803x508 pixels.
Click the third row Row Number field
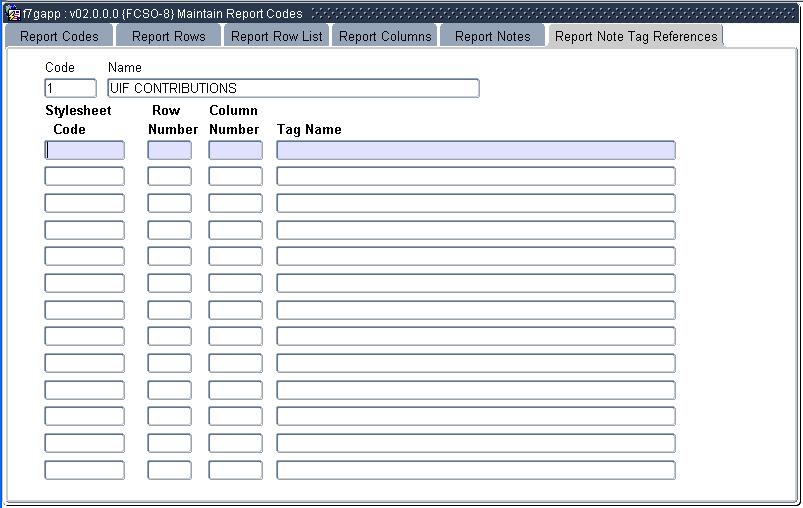(169, 203)
